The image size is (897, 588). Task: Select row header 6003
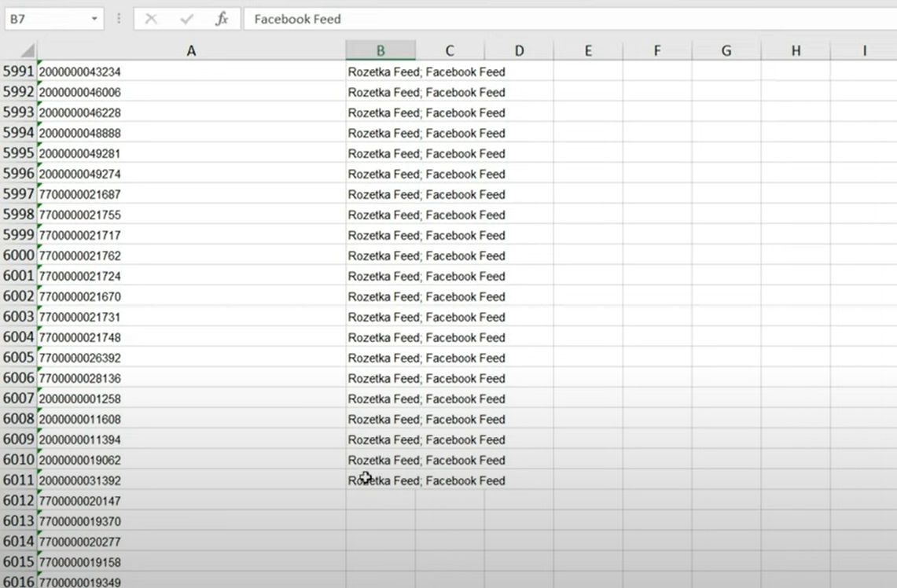(18, 316)
